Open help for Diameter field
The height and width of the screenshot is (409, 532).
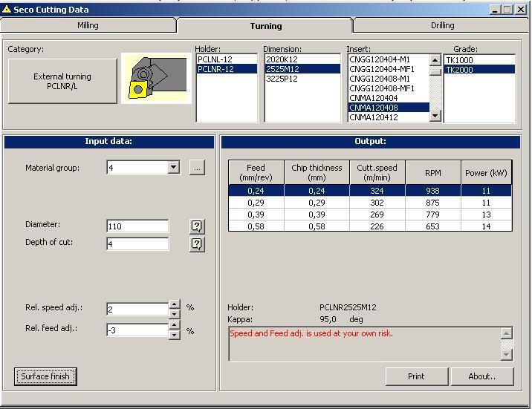click(x=197, y=226)
